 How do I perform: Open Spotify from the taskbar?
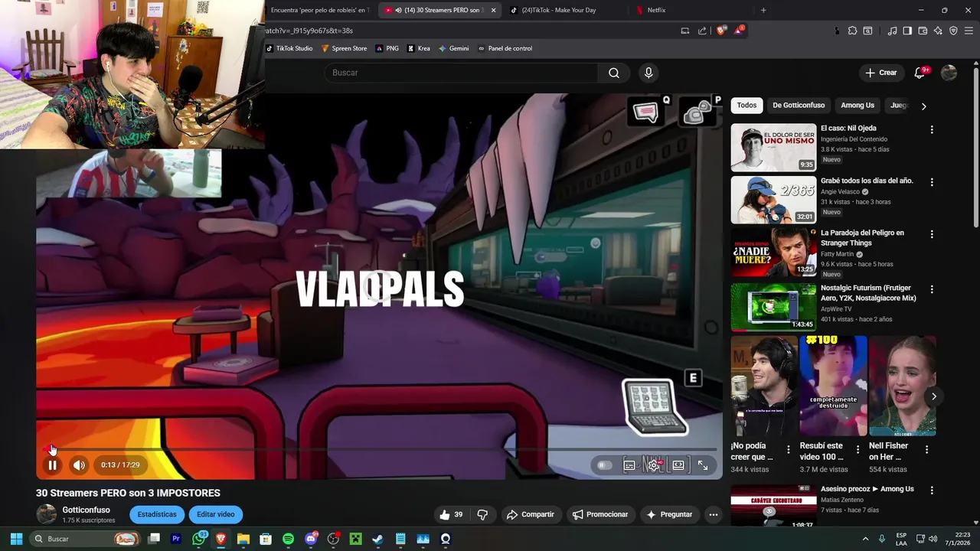pyautogui.click(x=288, y=539)
